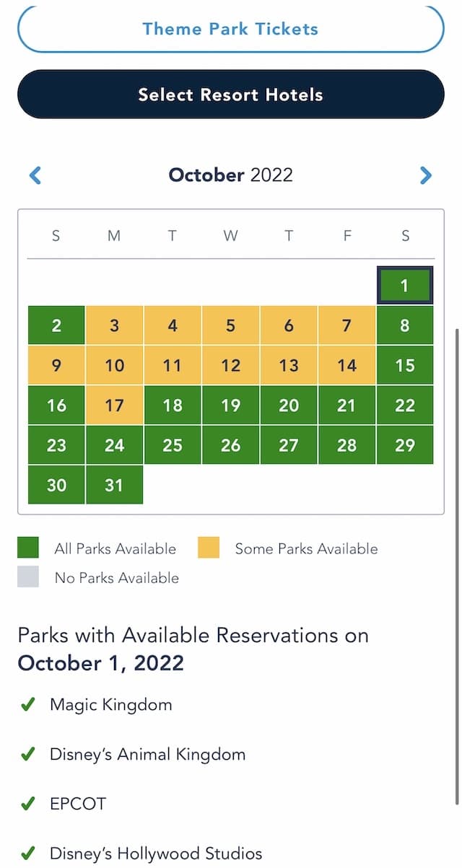Click the checkmark next to EPCOT
The image size is (462, 868).
point(27,805)
